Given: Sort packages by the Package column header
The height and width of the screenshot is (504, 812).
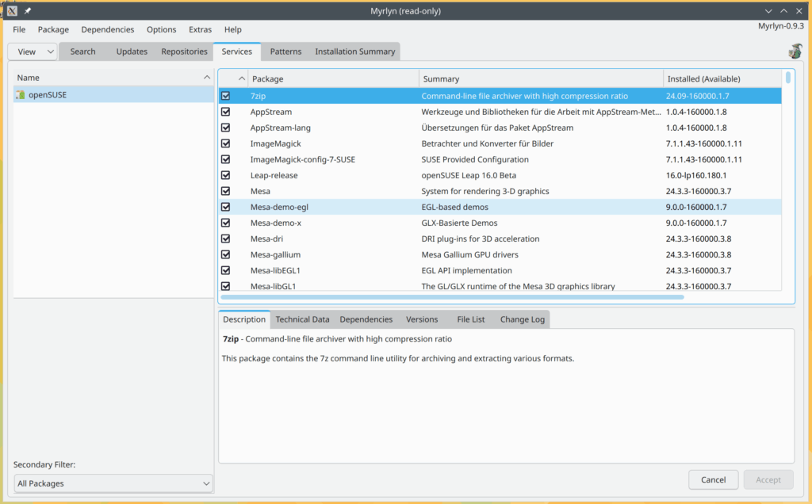Looking at the screenshot, I should coord(334,78).
